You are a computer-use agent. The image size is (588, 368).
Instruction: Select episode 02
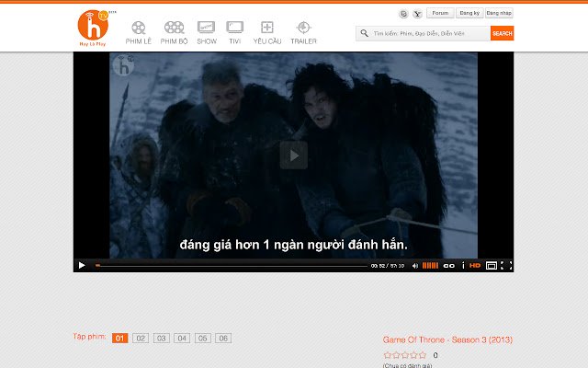[141, 338]
